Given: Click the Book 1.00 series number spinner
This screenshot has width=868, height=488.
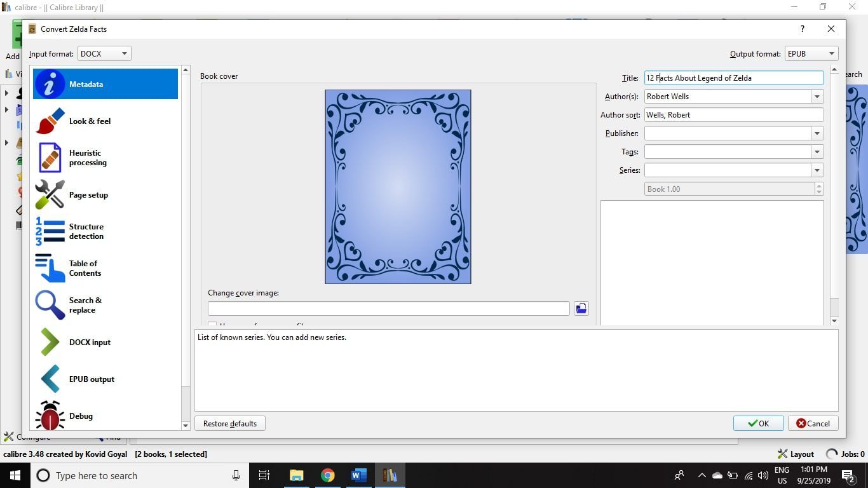Looking at the screenshot, I should [734, 189].
